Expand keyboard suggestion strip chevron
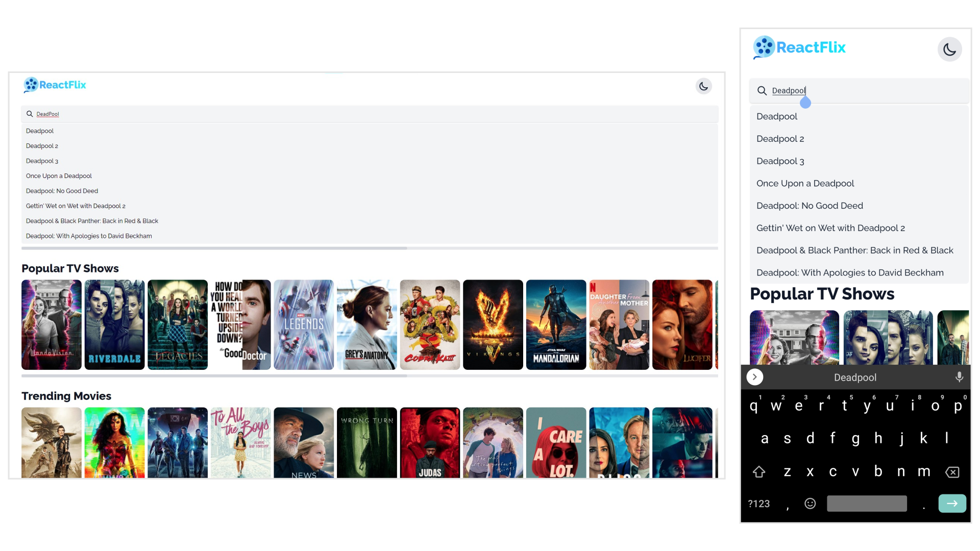980x551 pixels. (x=754, y=377)
